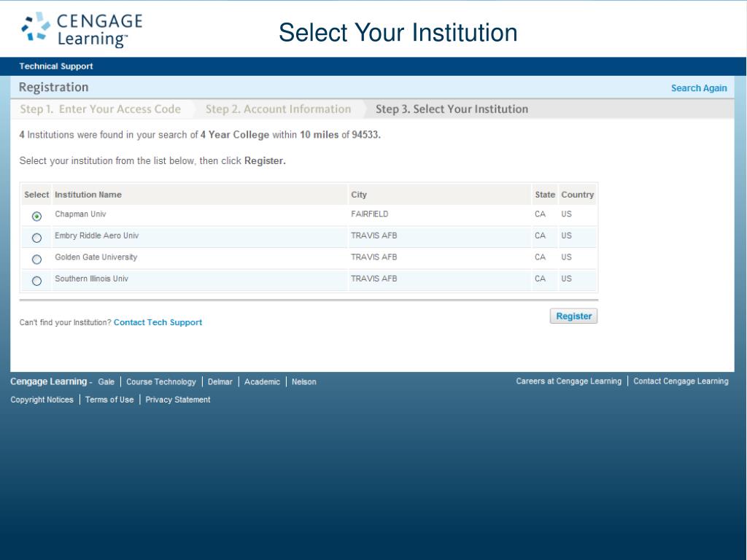Click the Golden Gate University name
This screenshot has height=560, width=747.
(96, 257)
